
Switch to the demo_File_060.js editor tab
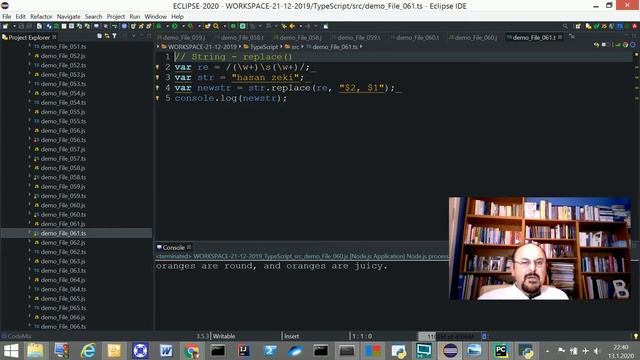pos(473,38)
